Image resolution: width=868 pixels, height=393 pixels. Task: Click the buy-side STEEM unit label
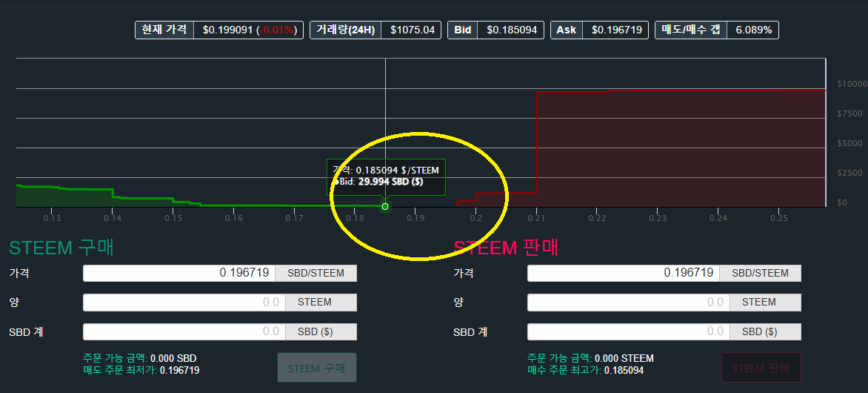pyautogui.click(x=321, y=302)
